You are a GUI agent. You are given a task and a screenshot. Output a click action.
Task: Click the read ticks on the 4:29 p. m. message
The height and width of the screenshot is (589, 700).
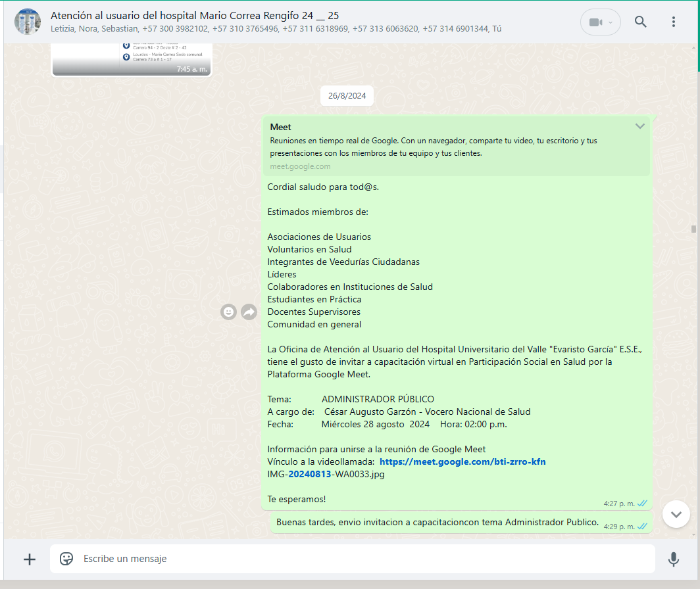click(642, 526)
